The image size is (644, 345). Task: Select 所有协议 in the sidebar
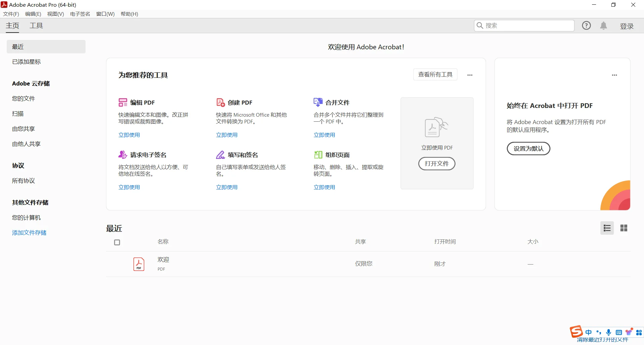coord(23,181)
